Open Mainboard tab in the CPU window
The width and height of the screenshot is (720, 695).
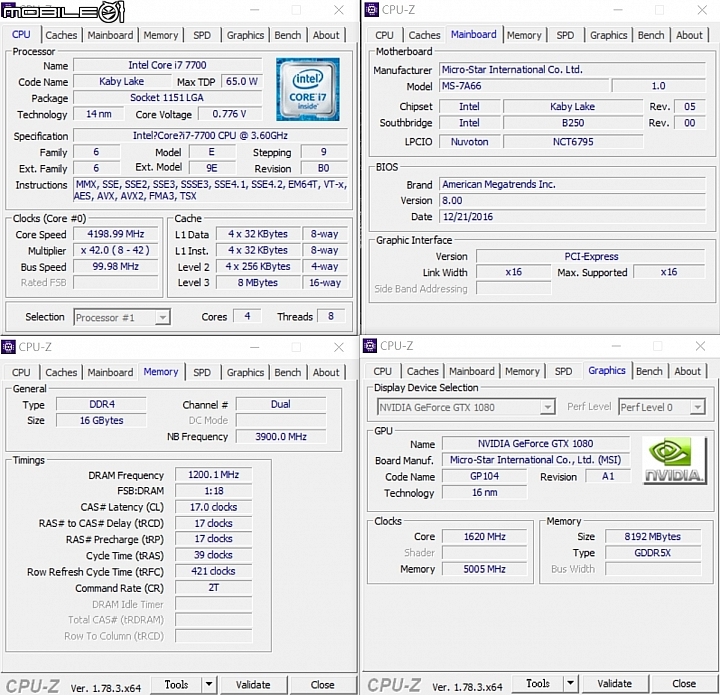point(110,35)
